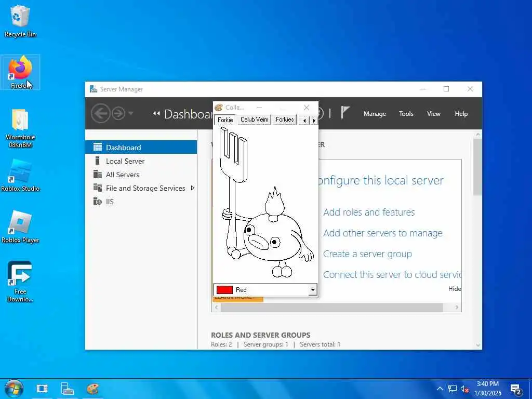Click the File and Storage Services icon
Viewport: 532px width, 399px height.
[x=97, y=188]
